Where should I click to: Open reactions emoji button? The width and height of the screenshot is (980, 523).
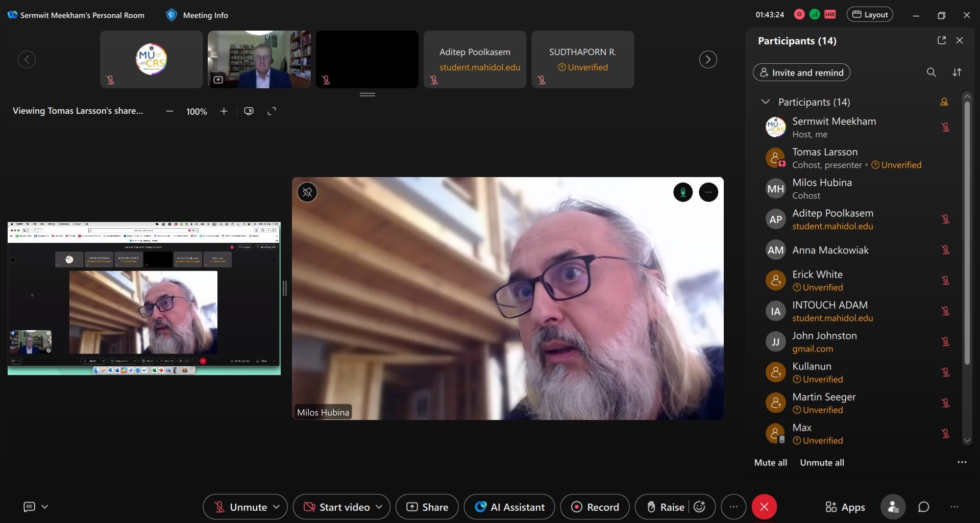click(700, 507)
